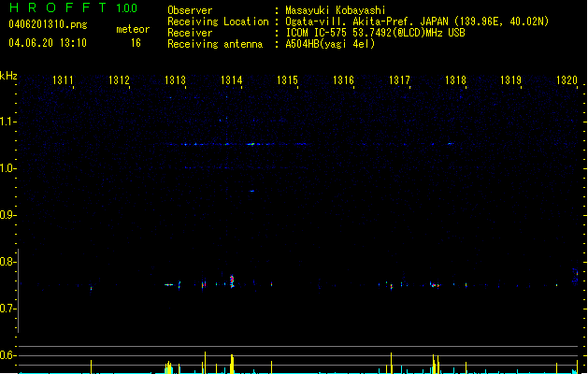Click the 1315 time marker
588x374 pixels.
pyautogui.click(x=287, y=80)
